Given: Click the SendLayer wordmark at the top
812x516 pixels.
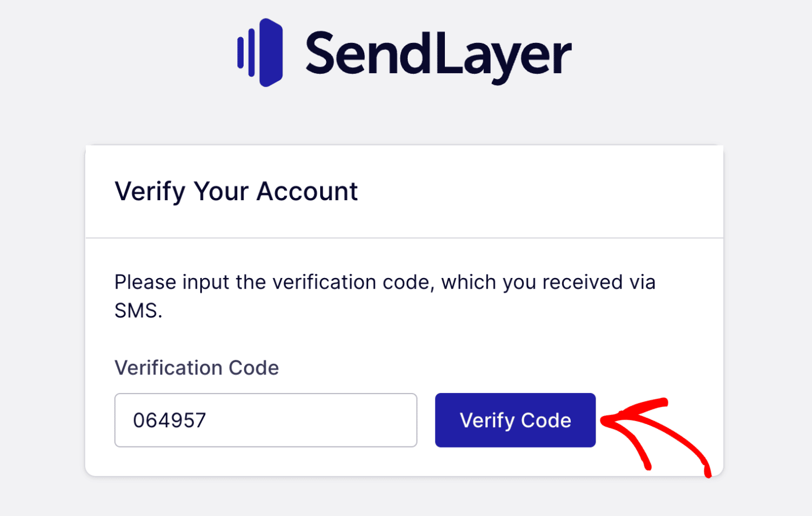Looking at the screenshot, I should [x=438, y=52].
